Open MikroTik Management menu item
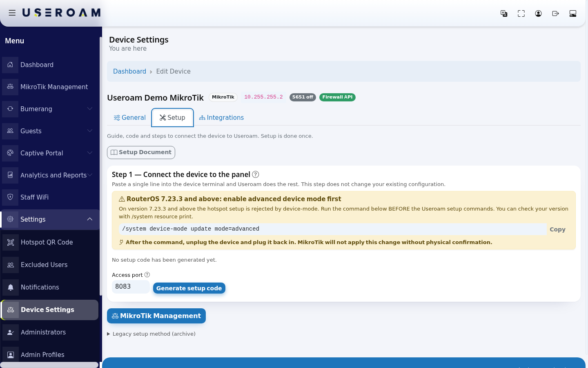The image size is (588, 368). (50, 87)
